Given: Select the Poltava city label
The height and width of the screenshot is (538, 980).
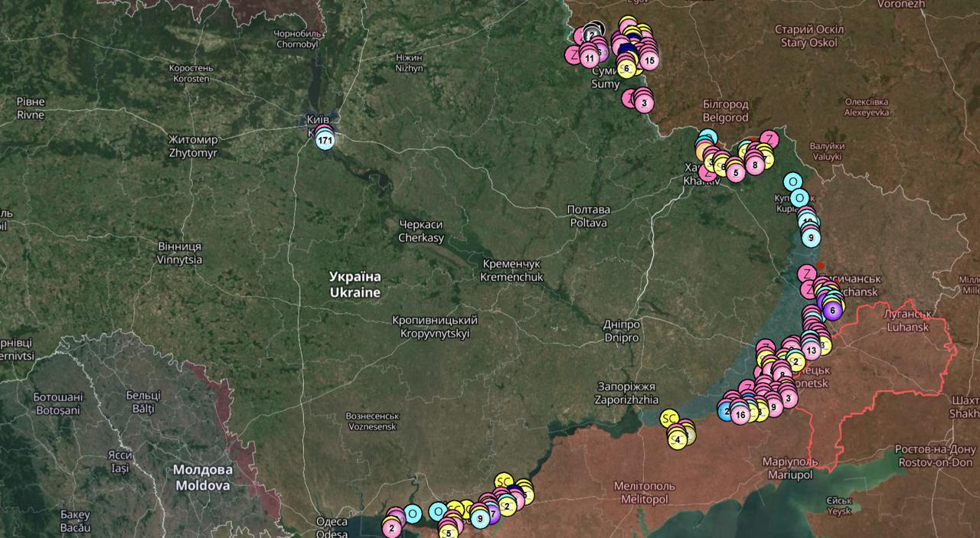Looking at the screenshot, I should tap(588, 216).
